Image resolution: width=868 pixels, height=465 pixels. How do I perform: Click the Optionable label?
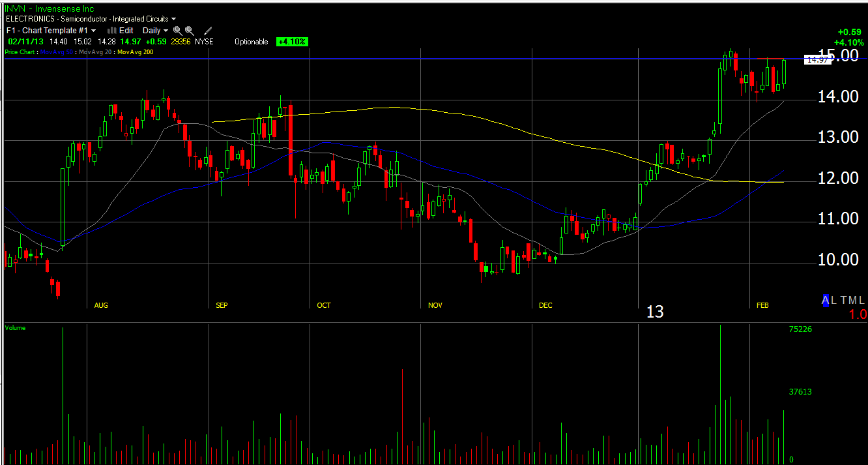[252, 42]
